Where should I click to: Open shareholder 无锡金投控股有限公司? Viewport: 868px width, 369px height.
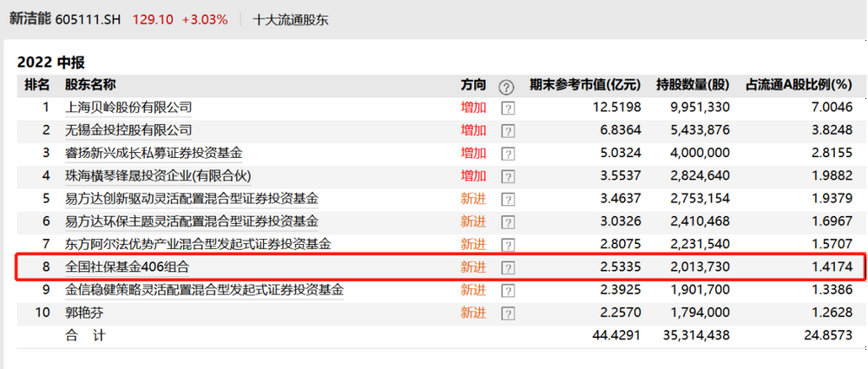(128, 130)
